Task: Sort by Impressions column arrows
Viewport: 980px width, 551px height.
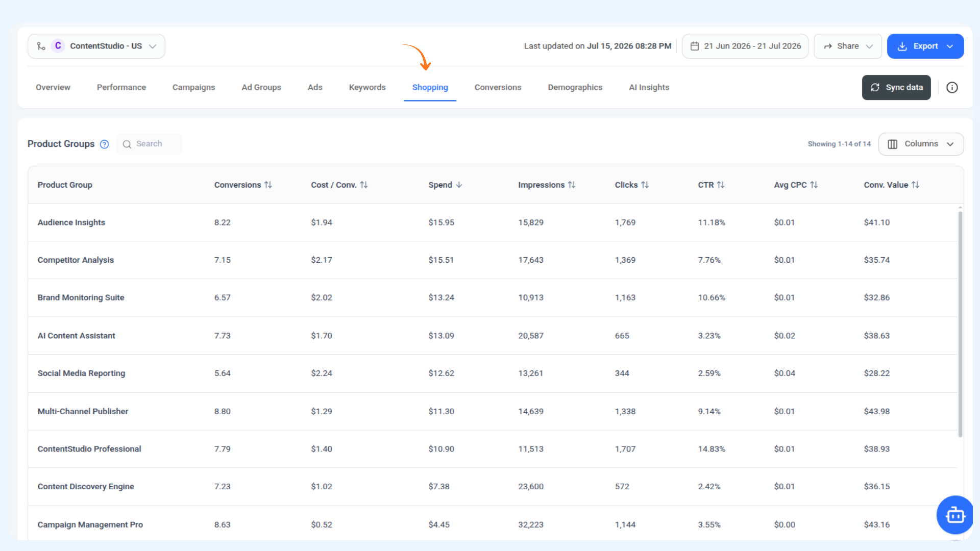Action: tap(572, 185)
